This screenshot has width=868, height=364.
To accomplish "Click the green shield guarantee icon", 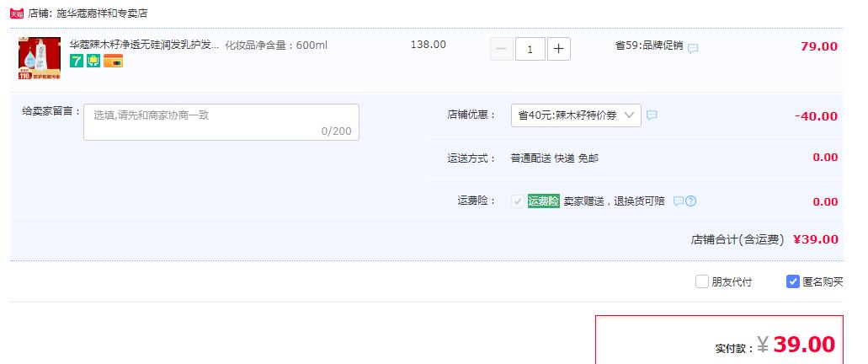I will (93, 61).
